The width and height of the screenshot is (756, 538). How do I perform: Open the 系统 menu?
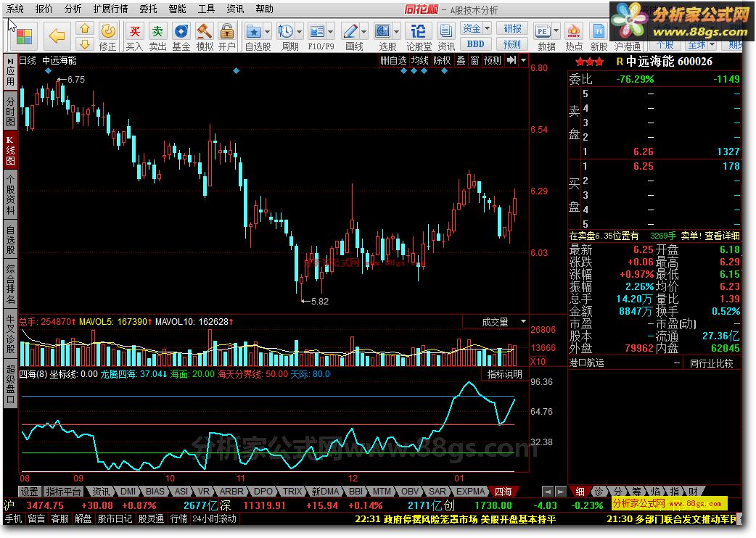click(x=15, y=9)
